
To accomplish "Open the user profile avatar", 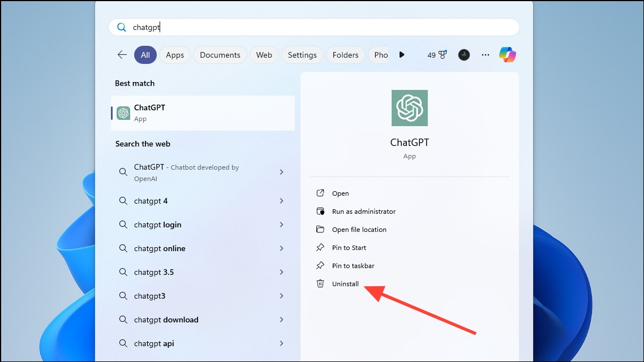I will [463, 55].
